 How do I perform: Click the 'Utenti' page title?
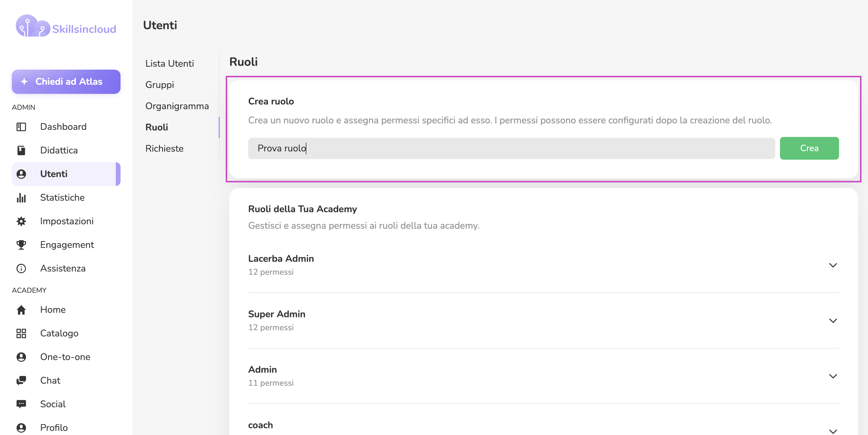click(160, 25)
